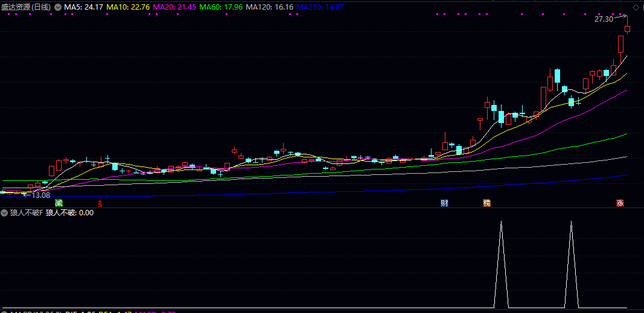Click the 盛达资源 (日线) chart title
The height and width of the screenshot is (313, 644).
coord(26,7)
